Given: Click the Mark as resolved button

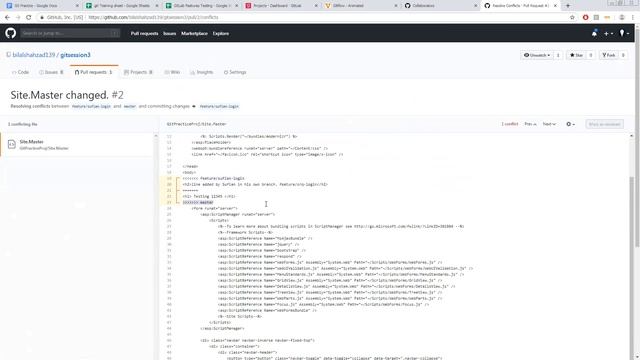Looking at the screenshot, I should click(604, 124).
